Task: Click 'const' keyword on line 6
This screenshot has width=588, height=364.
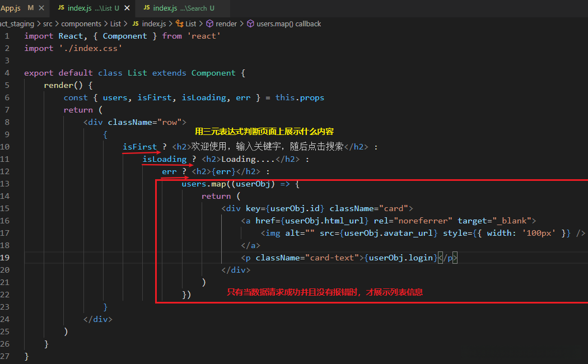Action: pos(76,97)
